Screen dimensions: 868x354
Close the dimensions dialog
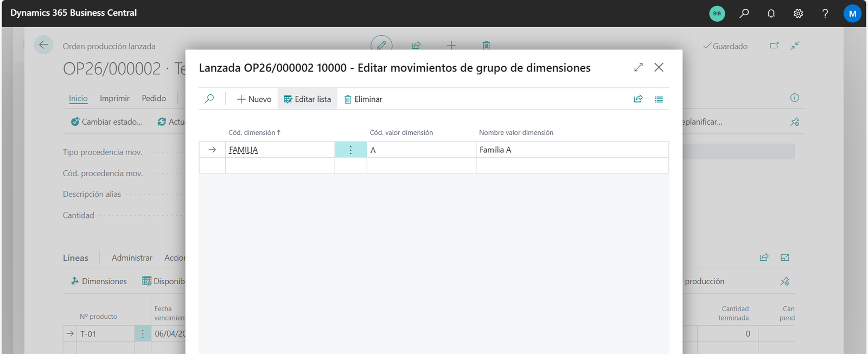point(659,67)
